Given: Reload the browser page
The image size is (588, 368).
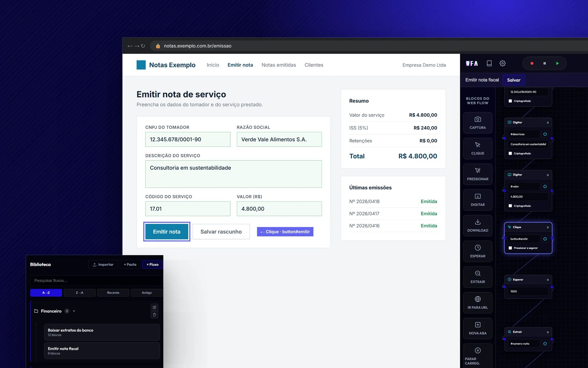Looking at the screenshot, I should click(143, 46).
